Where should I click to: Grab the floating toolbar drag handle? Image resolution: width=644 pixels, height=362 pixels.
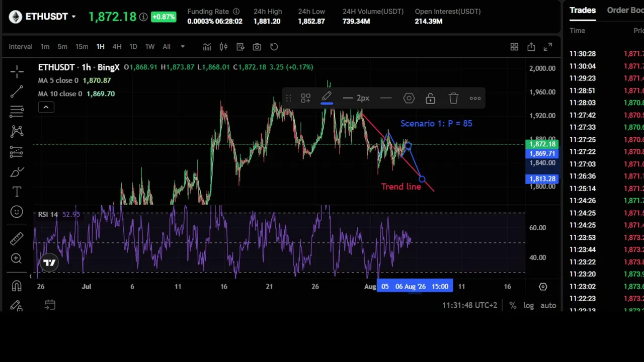[288, 98]
